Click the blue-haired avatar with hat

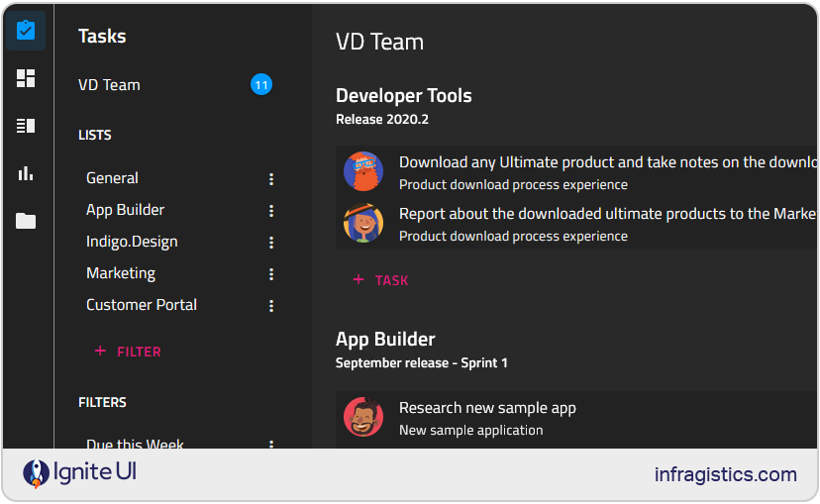(x=363, y=223)
